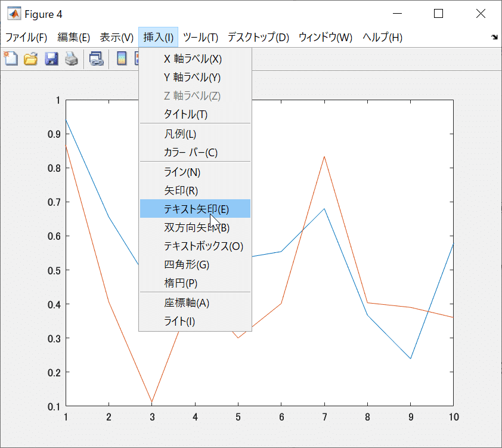Screen dimensions: 502x448
Task: Click the New Figure toolbar icon
Action: [x=10, y=58]
